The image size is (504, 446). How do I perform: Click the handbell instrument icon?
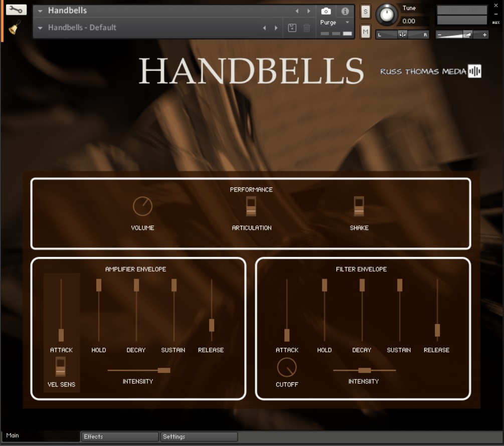point(14,28)
